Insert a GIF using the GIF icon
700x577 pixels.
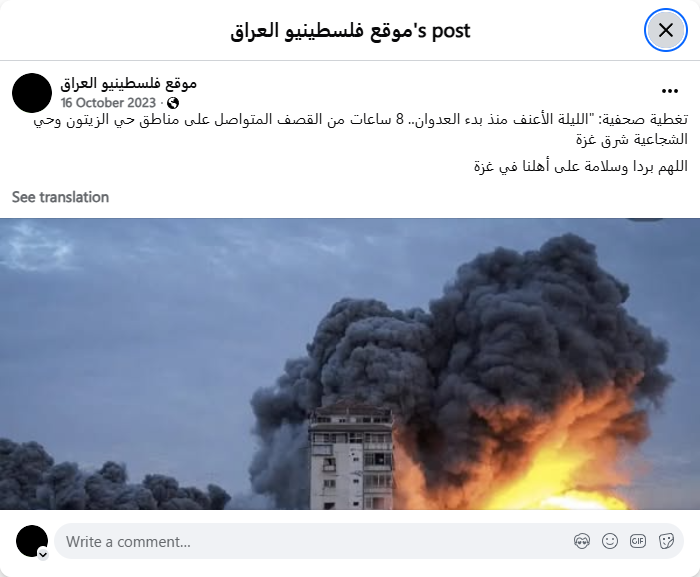coord(638,541)
